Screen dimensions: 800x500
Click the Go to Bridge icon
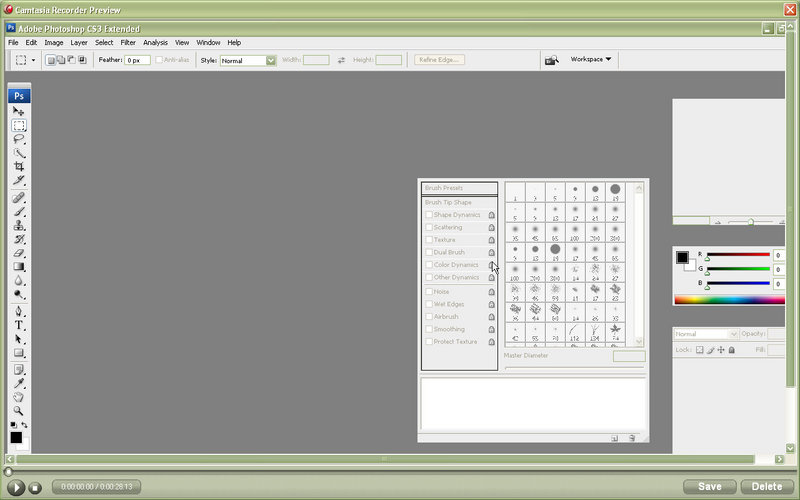[x=551, y=60]
